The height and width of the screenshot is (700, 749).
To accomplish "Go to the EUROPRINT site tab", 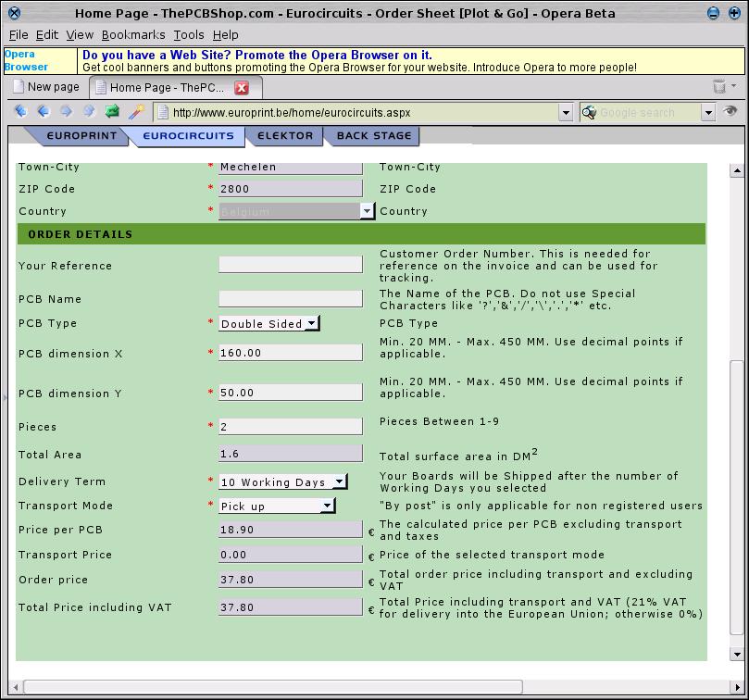I will point(81,136).
